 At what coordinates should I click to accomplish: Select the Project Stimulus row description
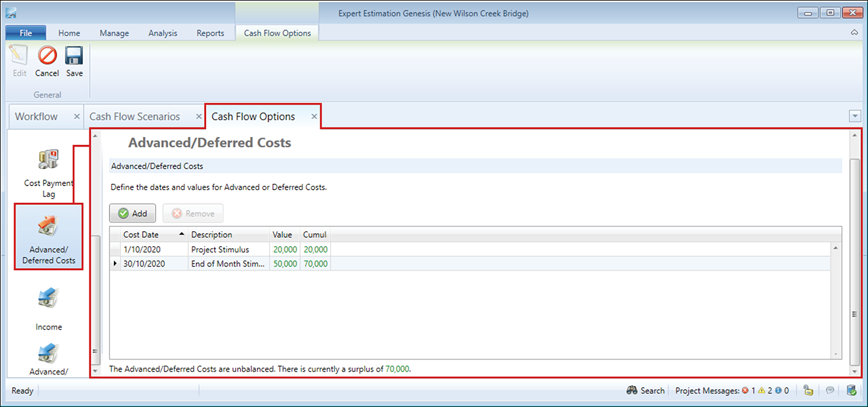pyautogui.click(x=220, y=250)
